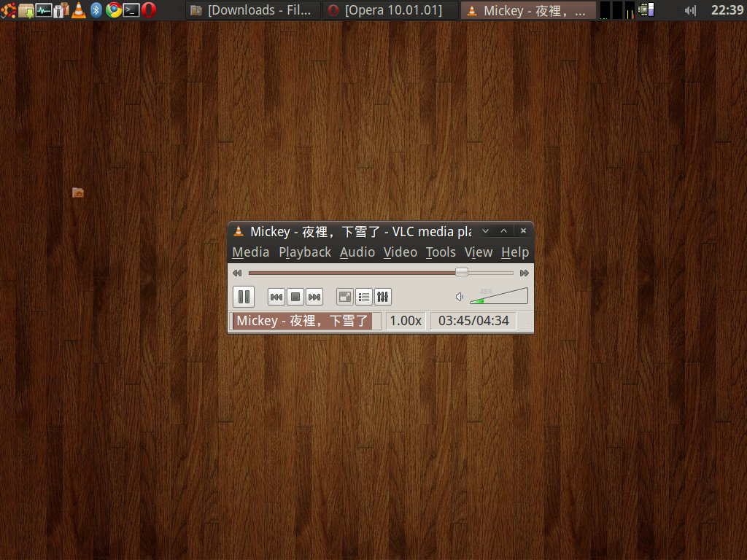The width and height of the screenshot is (747, 560).
Task: Open the memory chip panel applet
Action: pyautogui.click(x=646, y=9)
